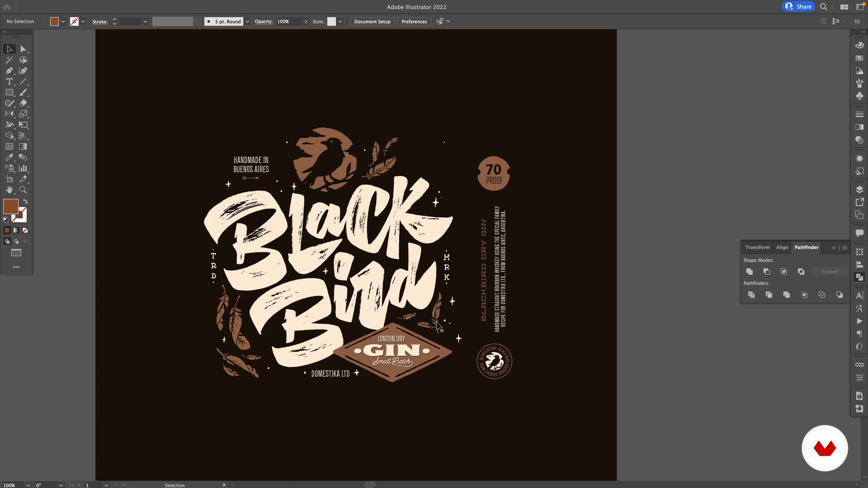Viewport: 868px width, 488px height.
Task: Open the workspace switcher at top right
Action: tap(860, 6)
